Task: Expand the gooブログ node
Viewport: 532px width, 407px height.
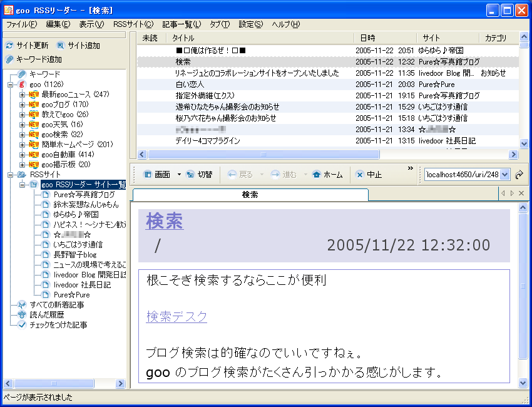Action: tap(22, 105)
